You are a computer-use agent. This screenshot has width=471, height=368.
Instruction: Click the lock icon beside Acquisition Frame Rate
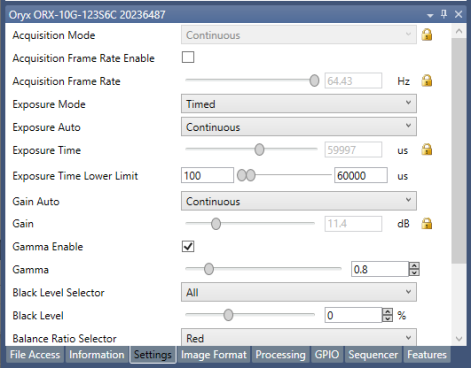427,80
